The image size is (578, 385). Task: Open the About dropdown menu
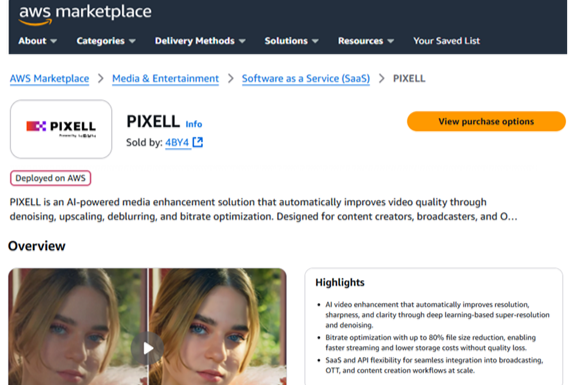pyautogui.click(x=37, y=41)
